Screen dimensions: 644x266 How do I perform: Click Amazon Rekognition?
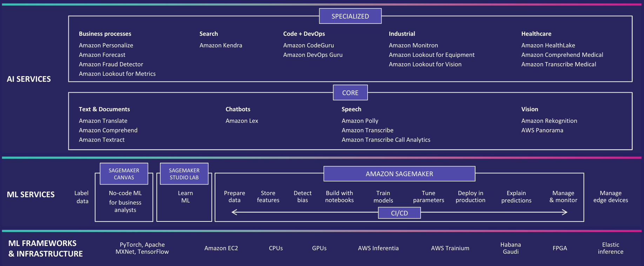click(x=549, y=121)
